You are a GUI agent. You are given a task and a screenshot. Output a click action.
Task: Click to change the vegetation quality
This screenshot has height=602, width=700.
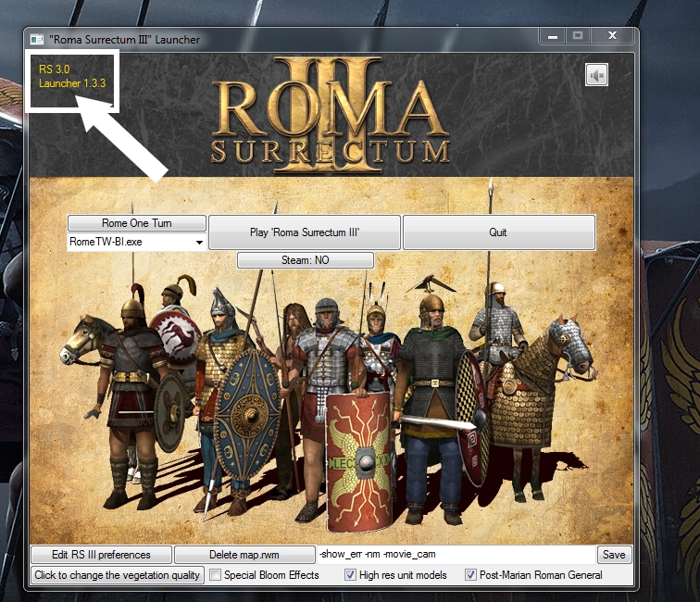[x=118, y=575]
